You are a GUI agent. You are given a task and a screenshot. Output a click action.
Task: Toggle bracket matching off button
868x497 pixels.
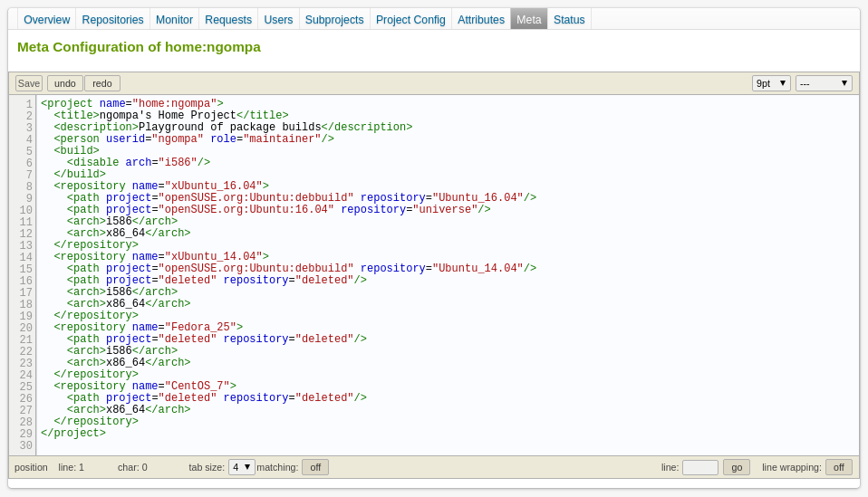coord(315,467)
